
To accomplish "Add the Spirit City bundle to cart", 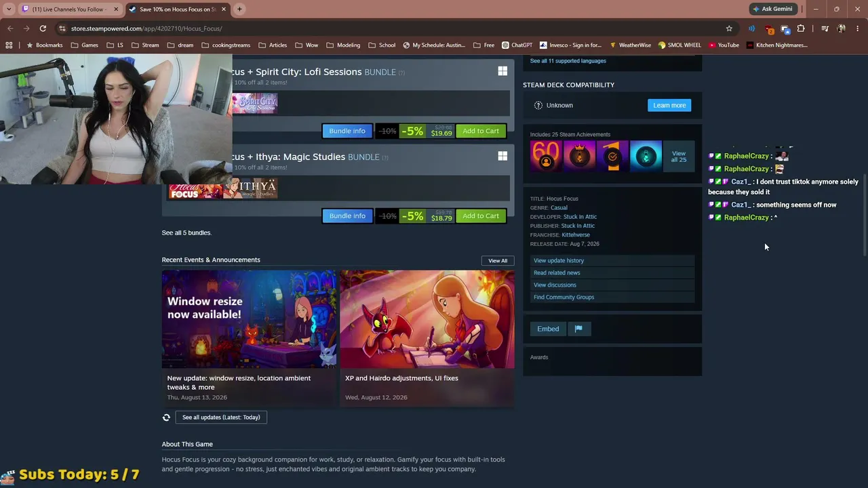I will 481,131.
